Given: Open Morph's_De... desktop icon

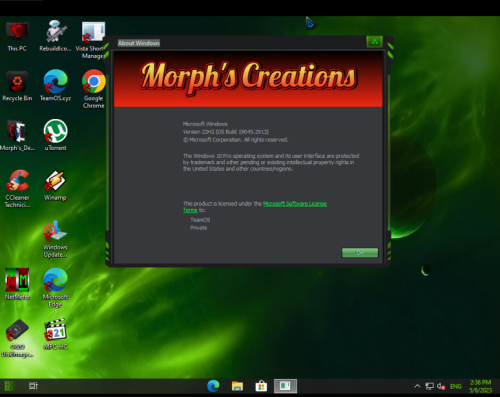Looking at the screenshot, I should [x=17, y=135].
